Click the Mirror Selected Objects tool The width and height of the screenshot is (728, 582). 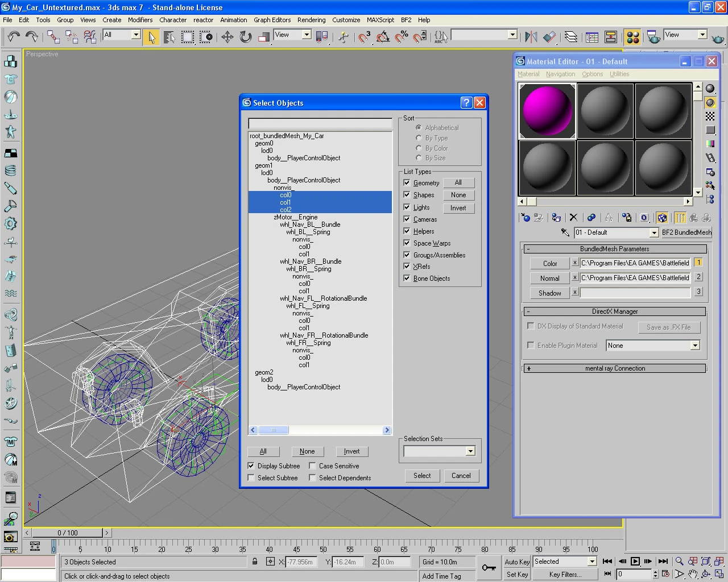pos(531,38)
